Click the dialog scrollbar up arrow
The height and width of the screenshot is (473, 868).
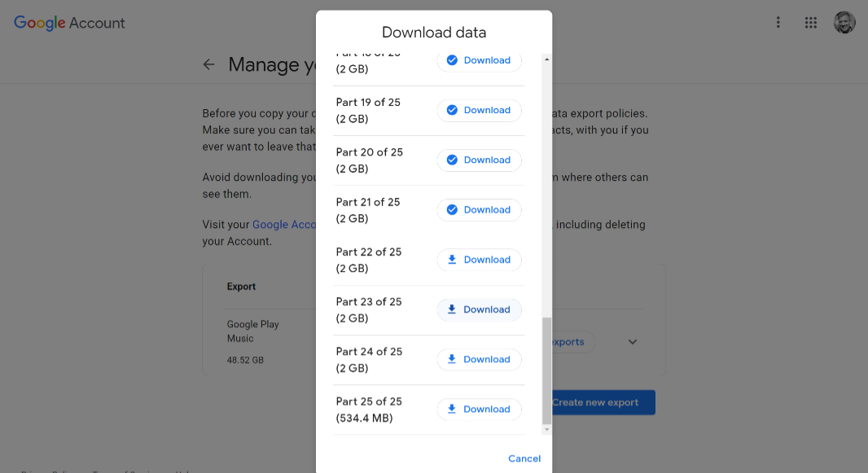tap(547, 59)
